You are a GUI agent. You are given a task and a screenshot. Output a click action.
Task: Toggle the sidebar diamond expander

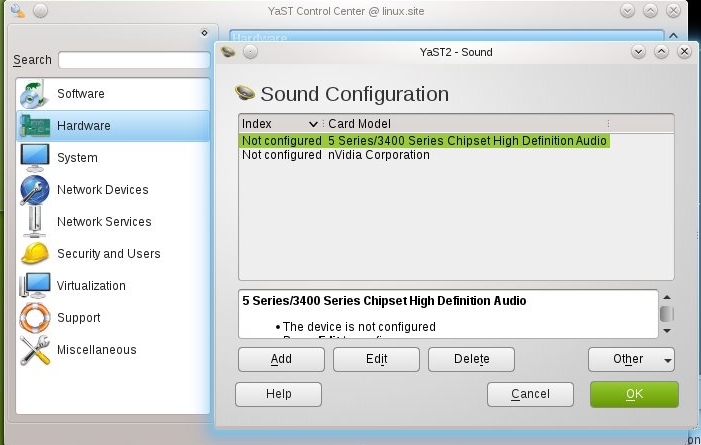[204, 33]
